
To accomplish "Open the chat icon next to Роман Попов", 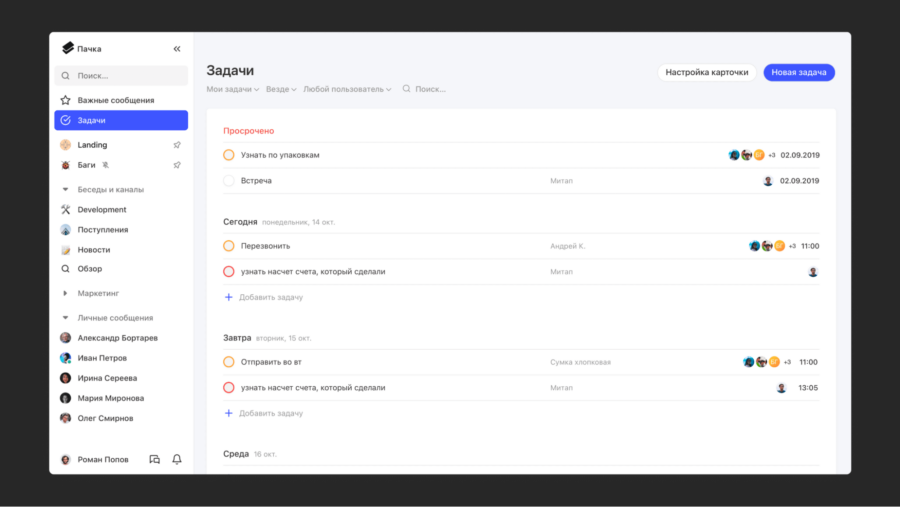I will coord(154,459).
